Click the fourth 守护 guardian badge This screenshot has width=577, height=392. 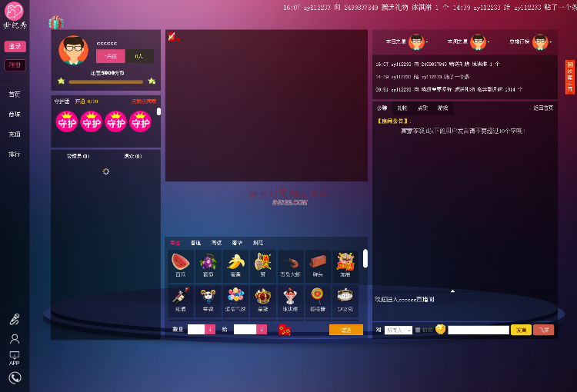[x=140, y=121]
